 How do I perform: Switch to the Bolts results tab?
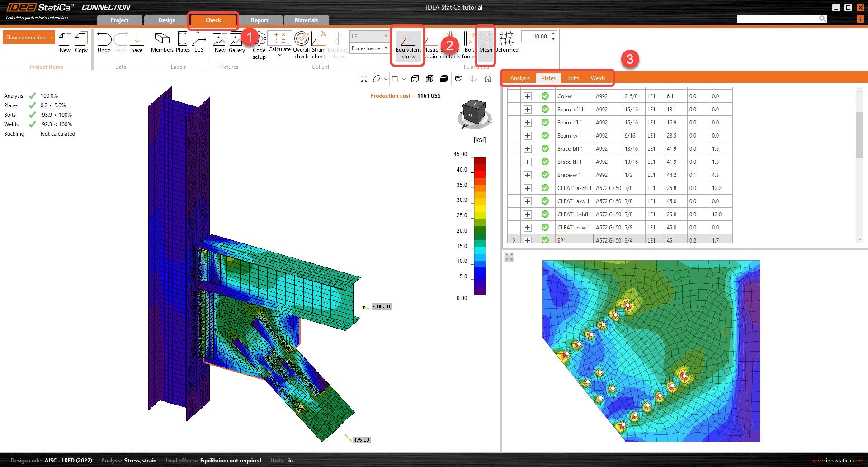point(573,78)
